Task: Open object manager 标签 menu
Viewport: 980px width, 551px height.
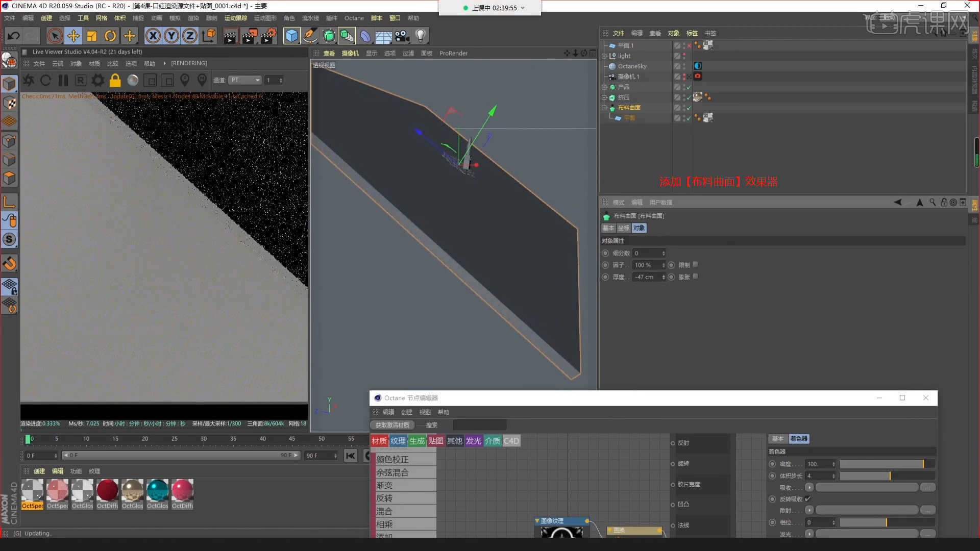Action: [x=692, y=33]
